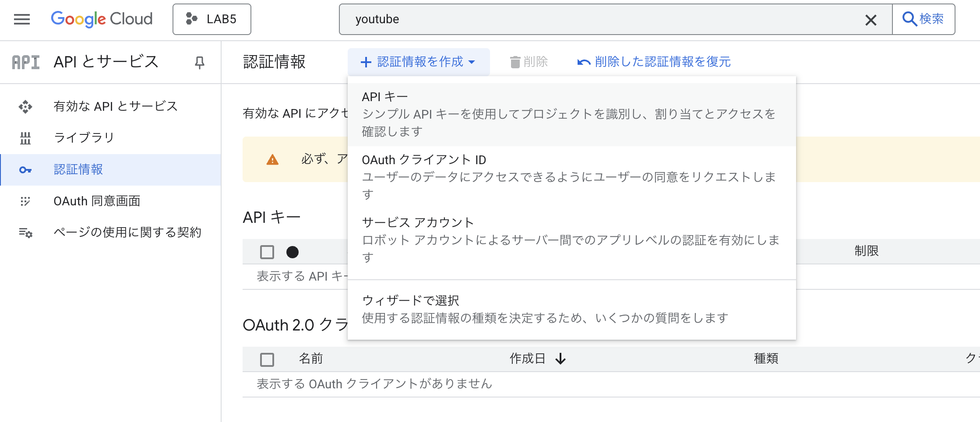The image size is (980, 422).
Task: Open the LAB5 project selector
Action: pos(212,19)
